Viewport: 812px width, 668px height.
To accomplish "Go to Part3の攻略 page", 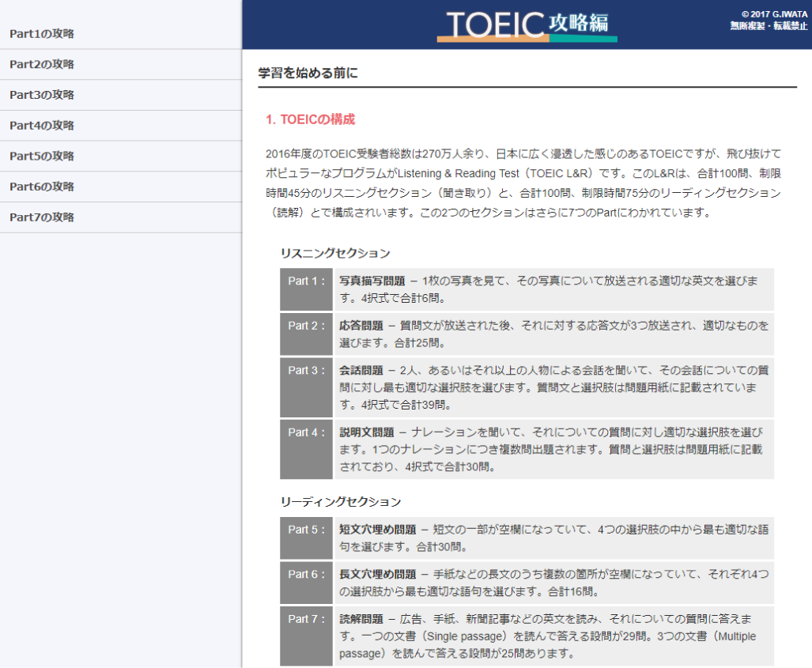I will 42,95.
